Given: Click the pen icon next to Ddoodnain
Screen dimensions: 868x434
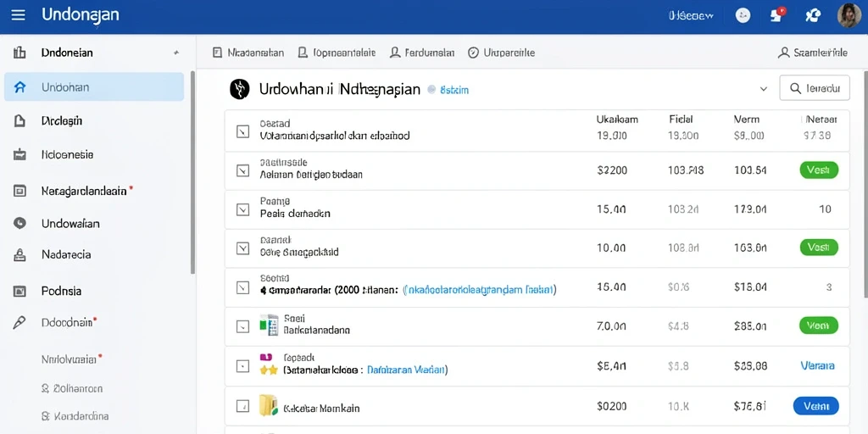Looking at the screenshot, I should 19,323.
